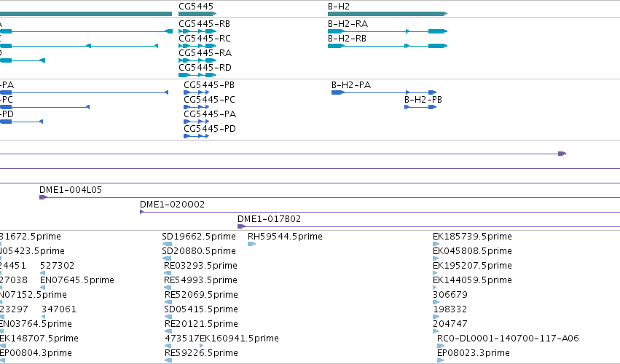Click the RE03293.5prime arrow glyph
The image size is (620, 364).
(168, 273)
